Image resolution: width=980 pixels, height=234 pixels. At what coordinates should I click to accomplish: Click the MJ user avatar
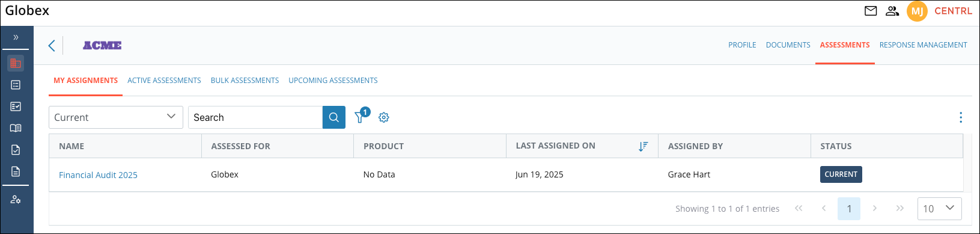pyautogui.click(x=917, y=11)
